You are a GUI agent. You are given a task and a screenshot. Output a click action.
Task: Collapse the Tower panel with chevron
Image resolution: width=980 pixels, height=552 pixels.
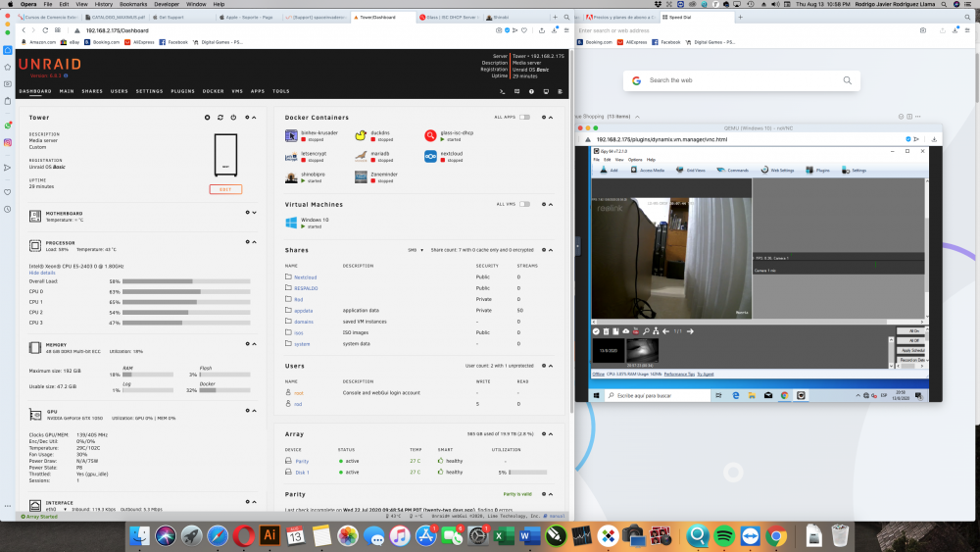[254, 118]
